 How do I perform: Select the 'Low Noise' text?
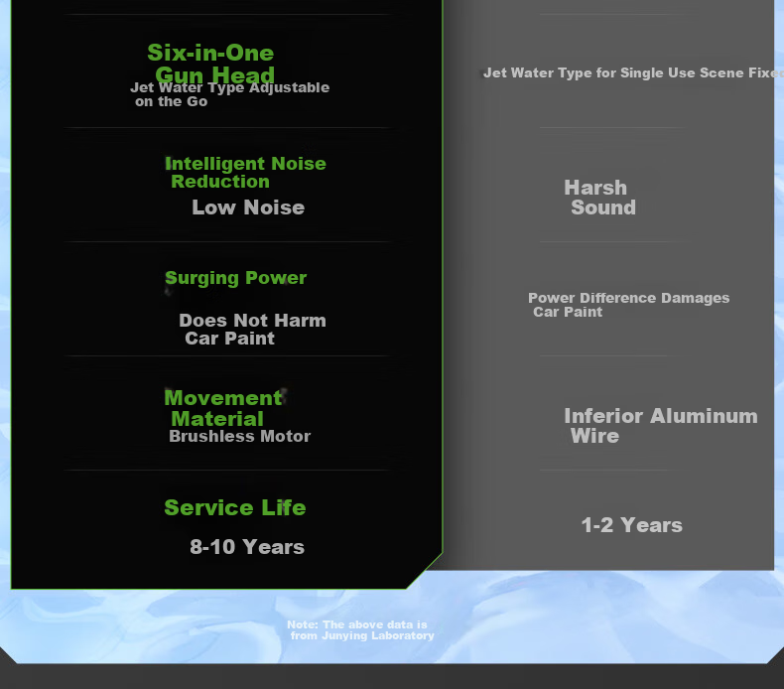click(248, 207)
